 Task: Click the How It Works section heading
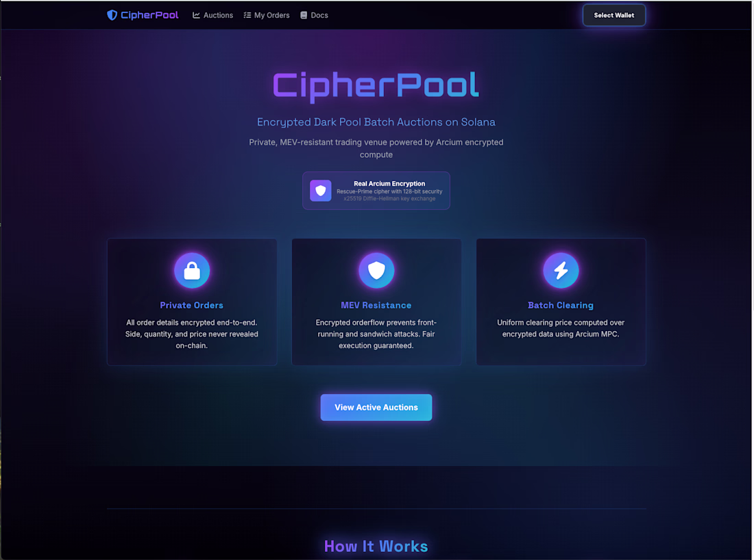(376, 546)
